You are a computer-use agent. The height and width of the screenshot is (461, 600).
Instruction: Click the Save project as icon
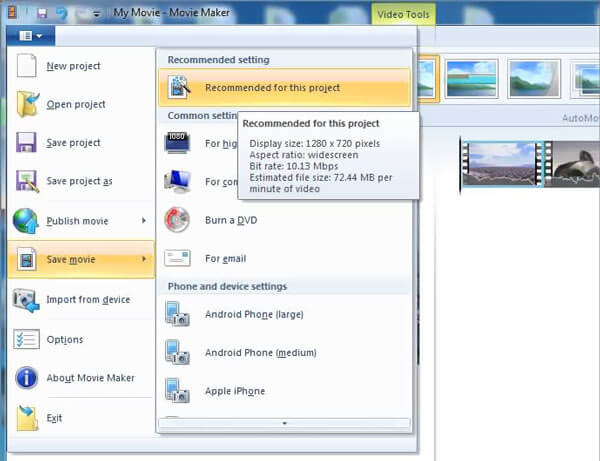click(27, 181)
